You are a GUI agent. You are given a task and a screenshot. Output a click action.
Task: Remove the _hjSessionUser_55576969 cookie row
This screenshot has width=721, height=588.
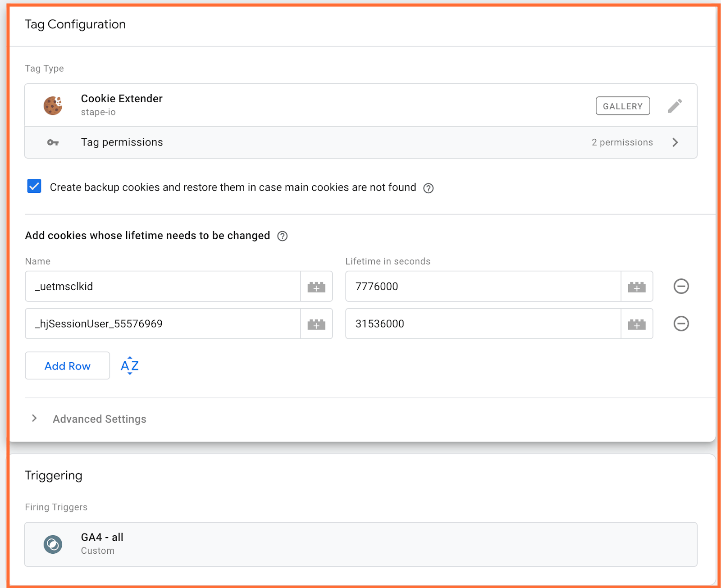click(681, 324)
